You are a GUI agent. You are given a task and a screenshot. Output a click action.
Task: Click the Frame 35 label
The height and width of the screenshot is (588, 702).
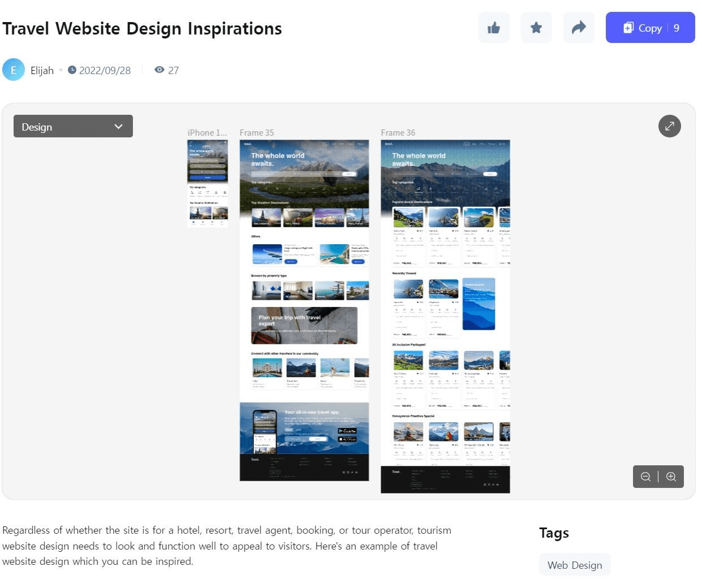pos(257,133)
